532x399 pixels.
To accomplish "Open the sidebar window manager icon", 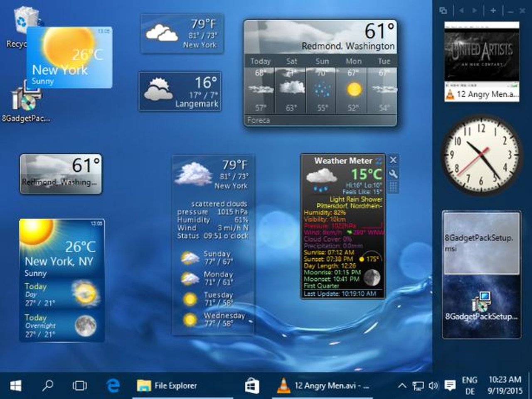I will coord(443,10).
